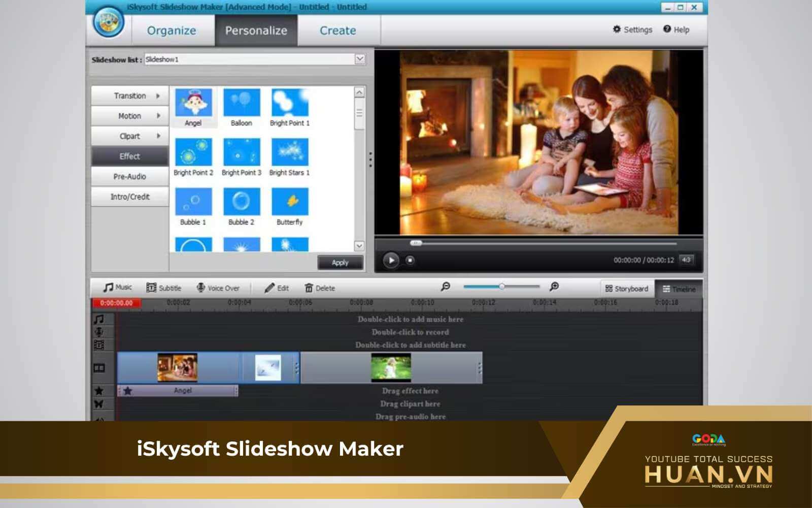Toggle the 4:3 aspect ratio button
Image resolution: width=812 pixels, height=508 pixels.
click(686, 260)
